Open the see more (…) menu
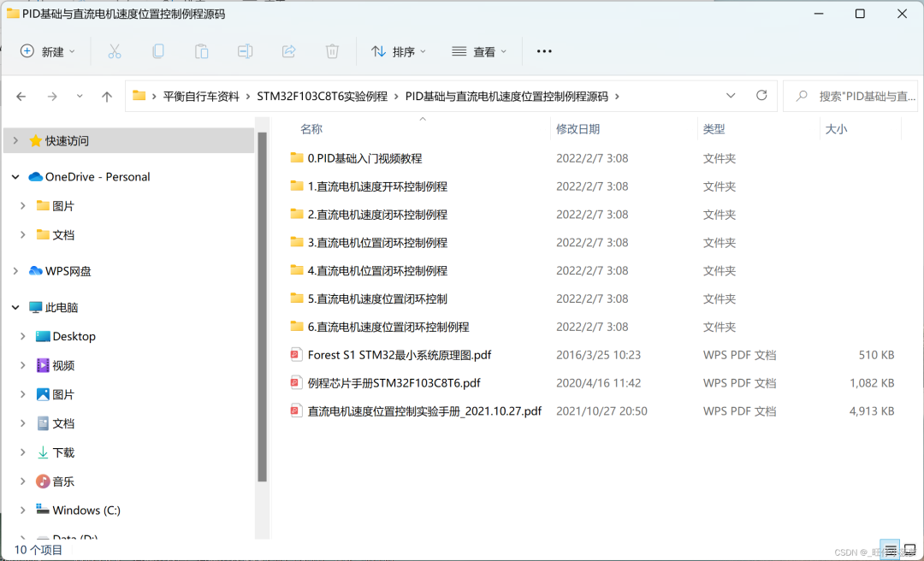This screenshot has width=924, height=561. pyautogui.click(x=543, y=51)
